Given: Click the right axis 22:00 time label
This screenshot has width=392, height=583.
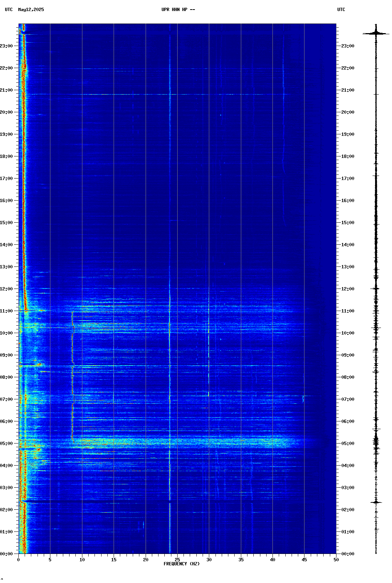Looking at the screenshot, I should tap(348, 68).
